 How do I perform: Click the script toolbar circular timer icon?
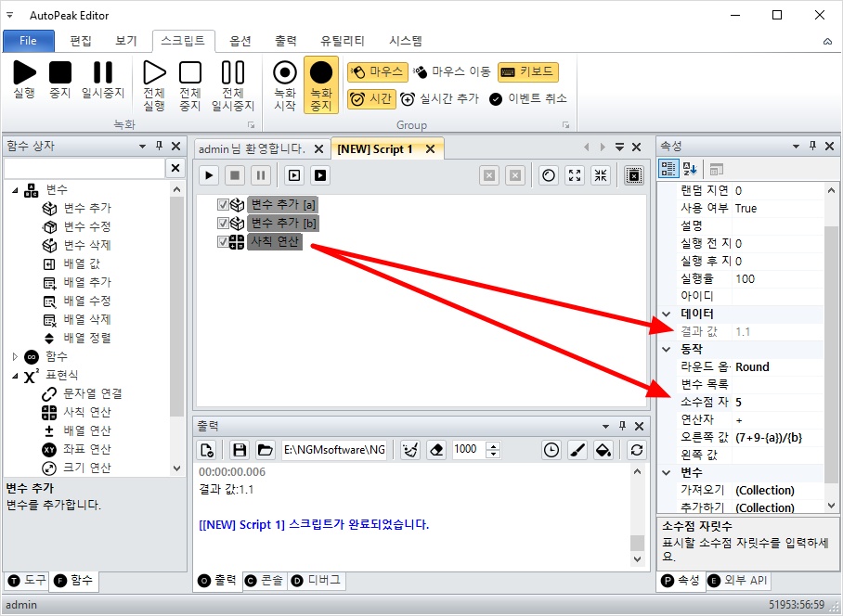pos(549,175)
